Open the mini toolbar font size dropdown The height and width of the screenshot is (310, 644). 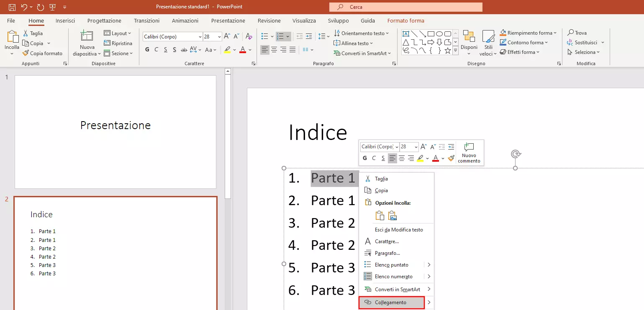pyautogui.click(x=416, y=147)
